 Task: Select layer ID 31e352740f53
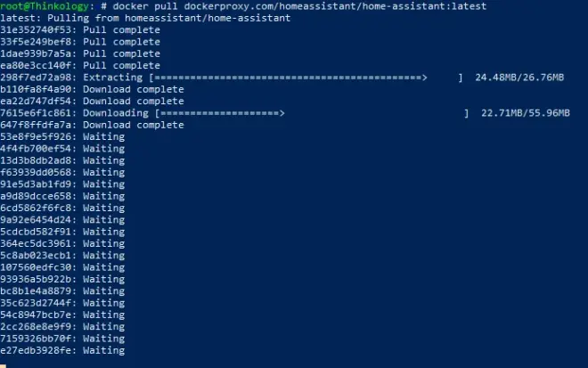pos(36,30)
